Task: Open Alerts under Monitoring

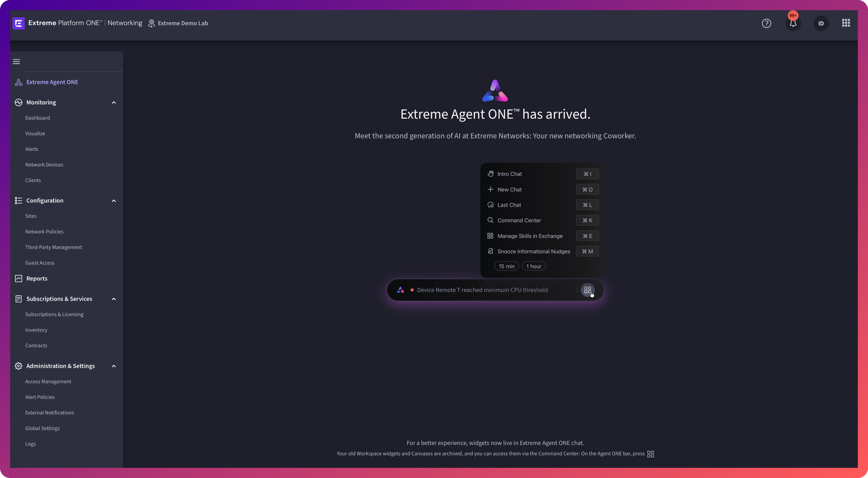Action: pyautogui.click(x=32, y=149)
